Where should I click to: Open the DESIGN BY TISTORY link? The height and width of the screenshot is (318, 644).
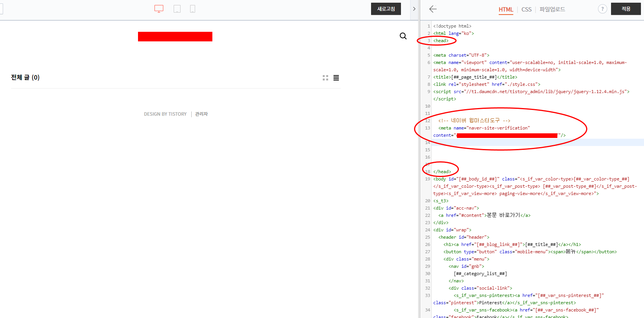click(x=165, y=114)
